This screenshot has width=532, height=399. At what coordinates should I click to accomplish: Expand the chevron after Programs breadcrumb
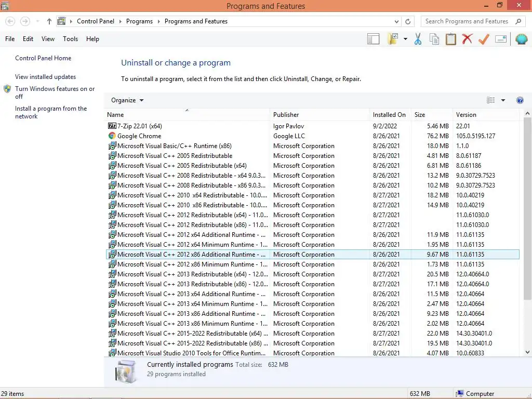pos(158,21)
